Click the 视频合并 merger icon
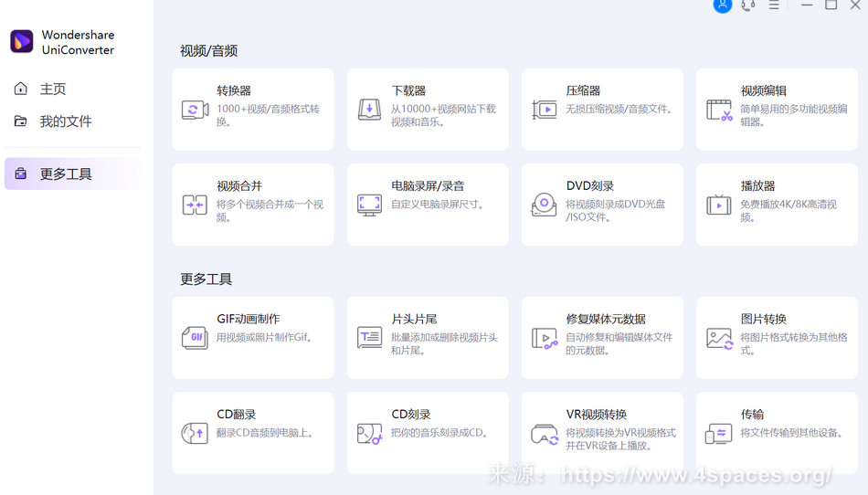This screenshot has height=495, width=868. tap(195, 205)
